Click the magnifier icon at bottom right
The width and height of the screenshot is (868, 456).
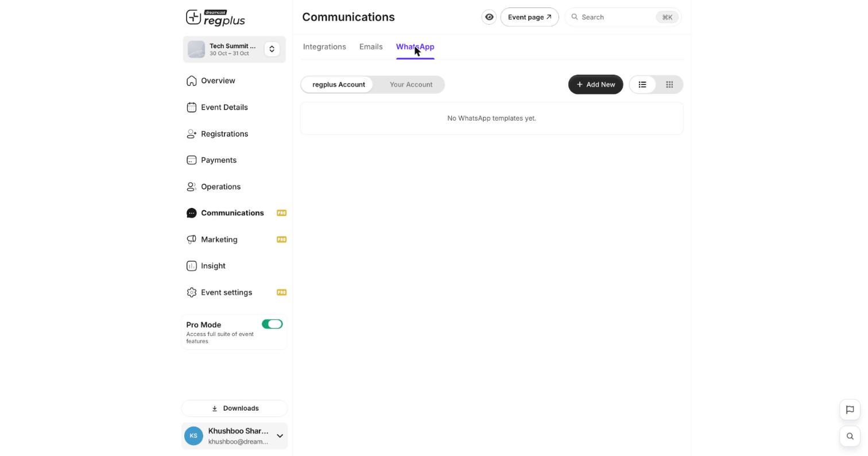[850, 436]
